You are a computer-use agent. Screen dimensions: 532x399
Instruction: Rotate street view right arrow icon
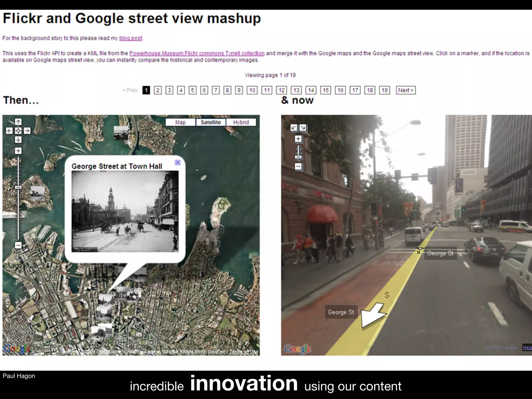click(x=303, y=128)
